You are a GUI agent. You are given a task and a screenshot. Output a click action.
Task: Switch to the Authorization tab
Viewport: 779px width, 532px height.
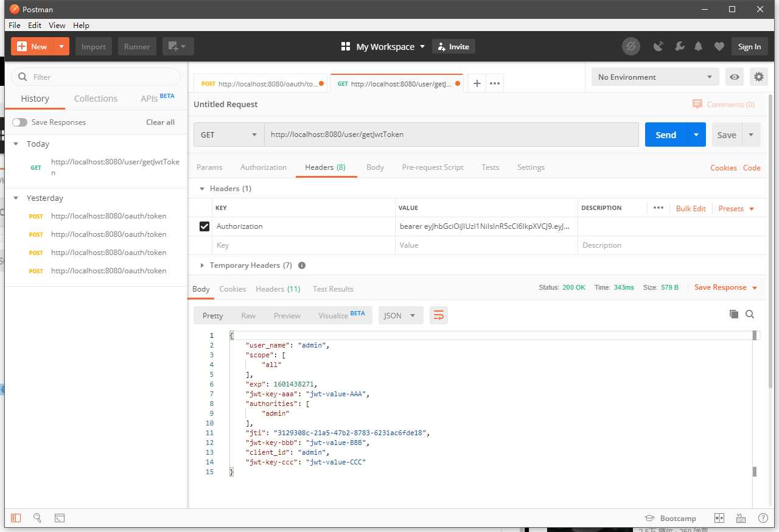tap(264, 167)
